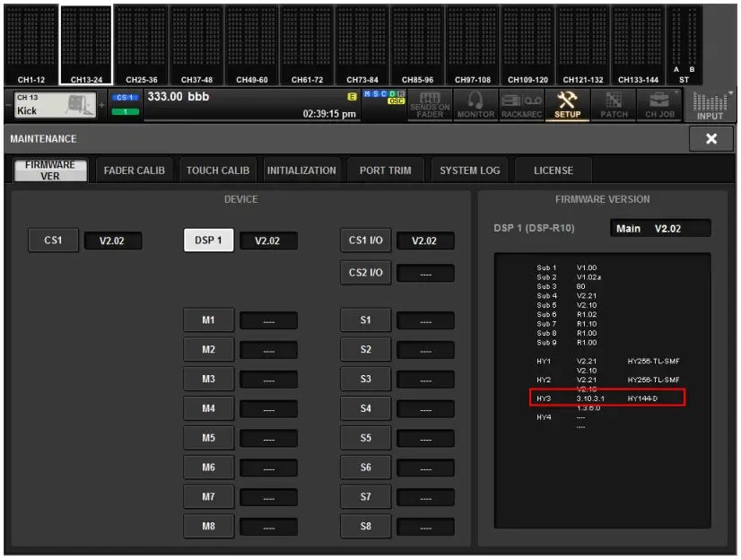Viewport: 741px width, 560px height.
Task: Open the INPUT meter icon
Action: pyautogui.click(x=710, y=105)
